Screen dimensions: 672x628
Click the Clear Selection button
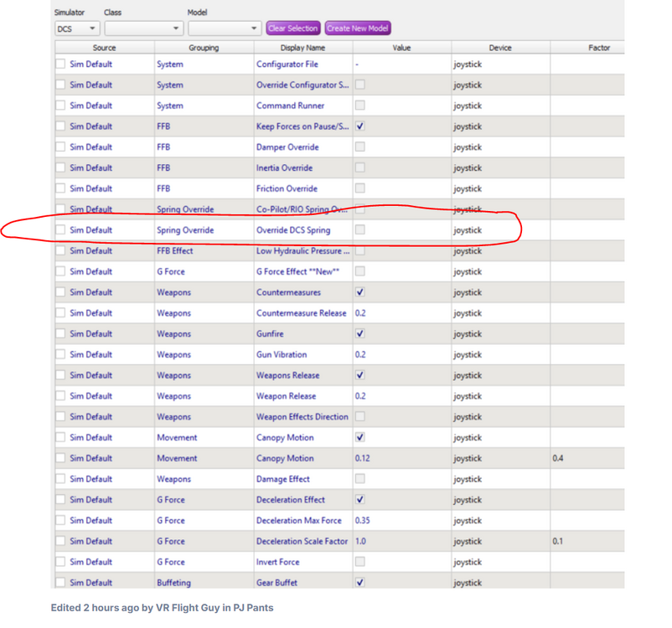[x=293, y=28]
